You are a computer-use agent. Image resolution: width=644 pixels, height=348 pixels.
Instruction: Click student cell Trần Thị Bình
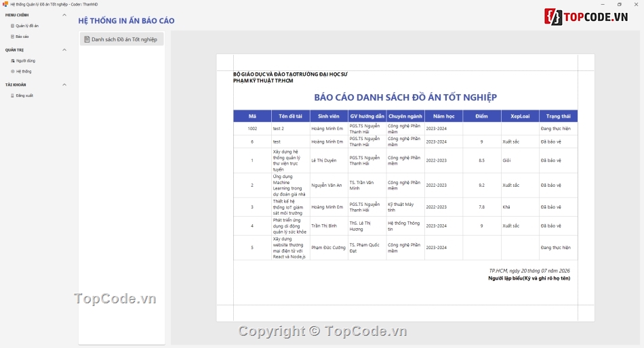(329, 226)
